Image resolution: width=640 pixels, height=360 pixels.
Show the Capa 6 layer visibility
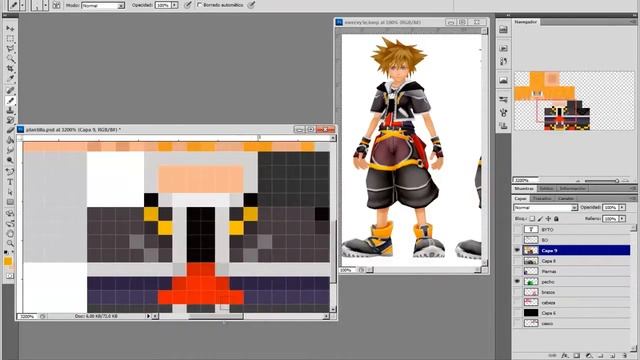pyautogui.click(x=517, y=313)
